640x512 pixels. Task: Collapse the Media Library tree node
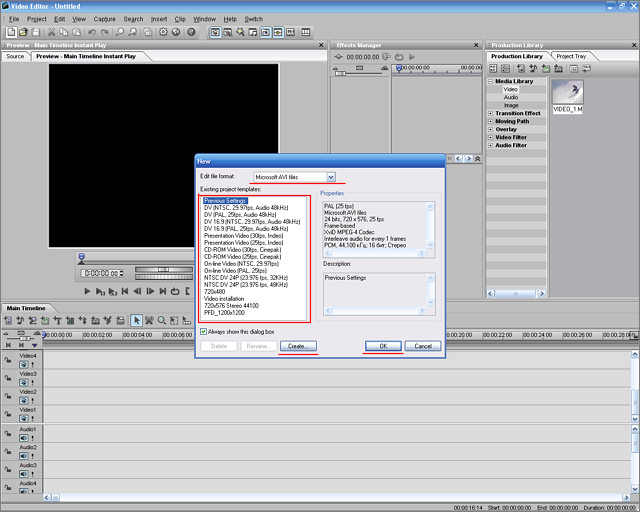[x=491, y=81]
